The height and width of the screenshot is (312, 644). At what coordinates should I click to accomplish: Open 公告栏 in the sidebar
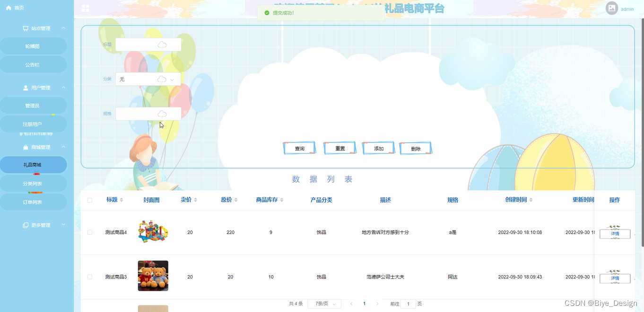(x=33, y=65)
